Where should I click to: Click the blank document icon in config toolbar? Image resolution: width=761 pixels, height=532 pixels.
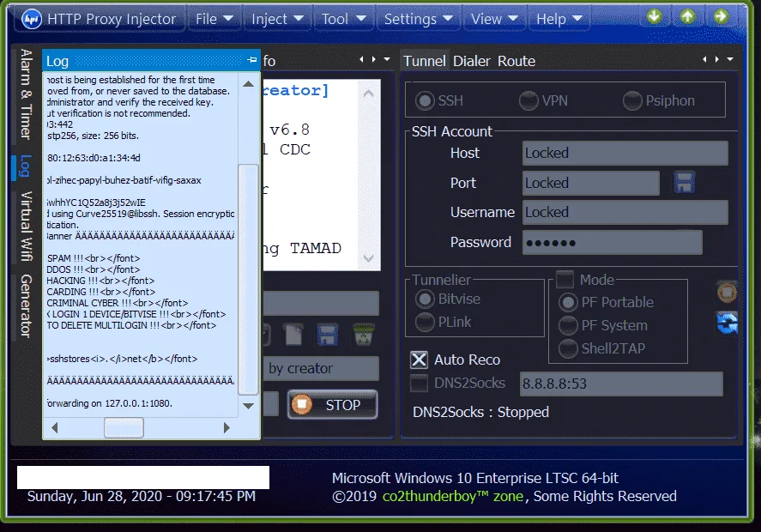click(293, 335)
